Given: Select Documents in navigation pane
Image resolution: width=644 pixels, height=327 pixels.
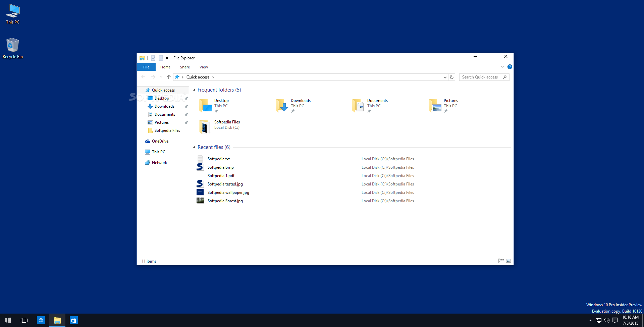Looking at the screenshot, I should tap(165, 114).
